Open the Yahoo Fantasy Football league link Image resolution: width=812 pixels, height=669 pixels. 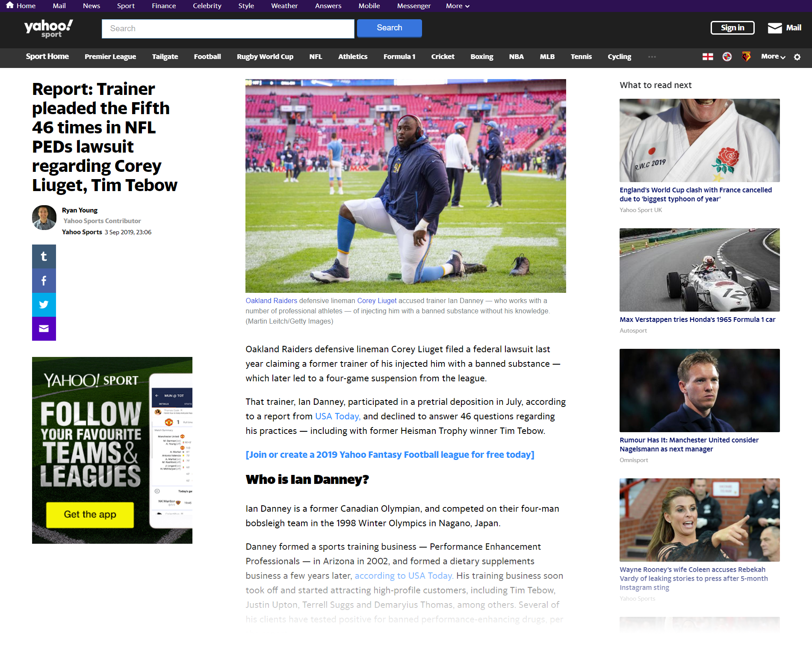[390, 455]
